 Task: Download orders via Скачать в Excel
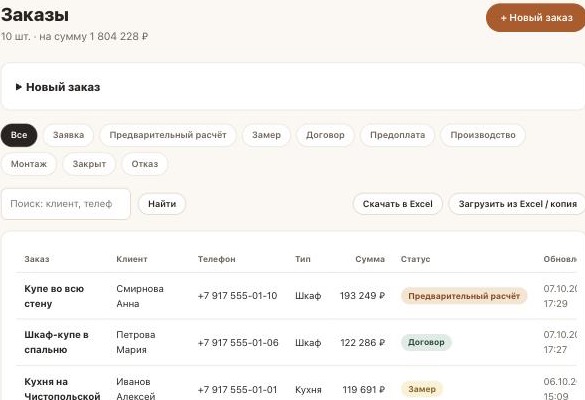click(398, 204)
